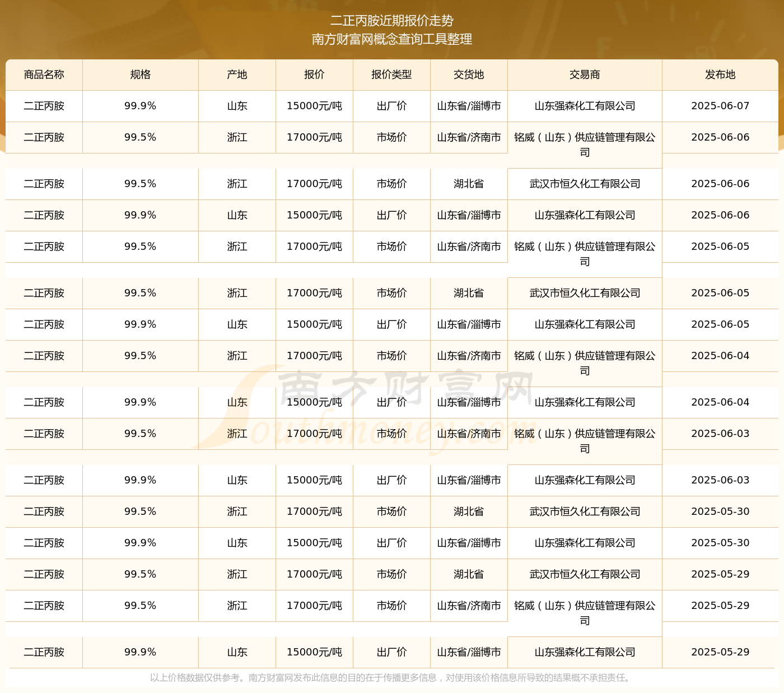Click 99.9% in the 2025-06-07 row

click(x=141, y=106)
